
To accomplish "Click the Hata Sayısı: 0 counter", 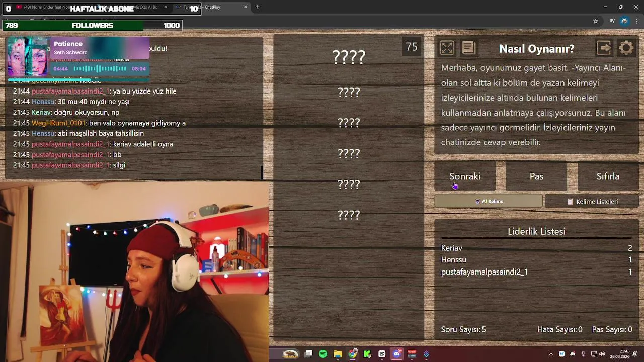I will (x=559, y=330).
